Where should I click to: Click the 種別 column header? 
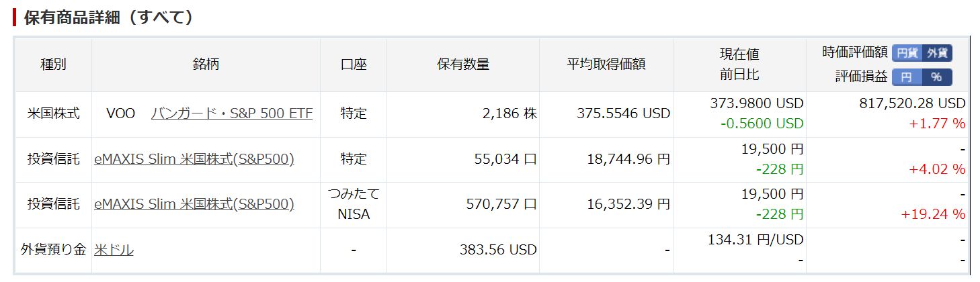click(x=53, y=64)
